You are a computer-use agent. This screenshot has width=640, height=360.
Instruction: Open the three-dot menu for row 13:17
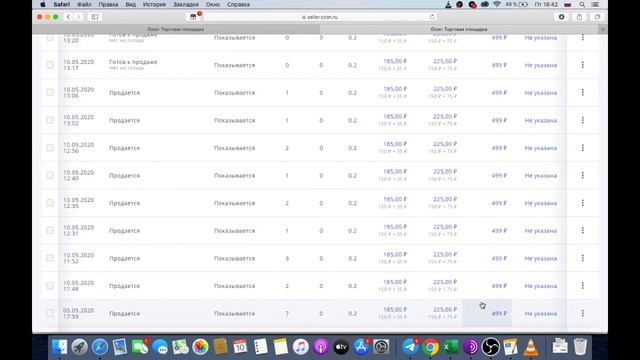click(x=582, y=65)
